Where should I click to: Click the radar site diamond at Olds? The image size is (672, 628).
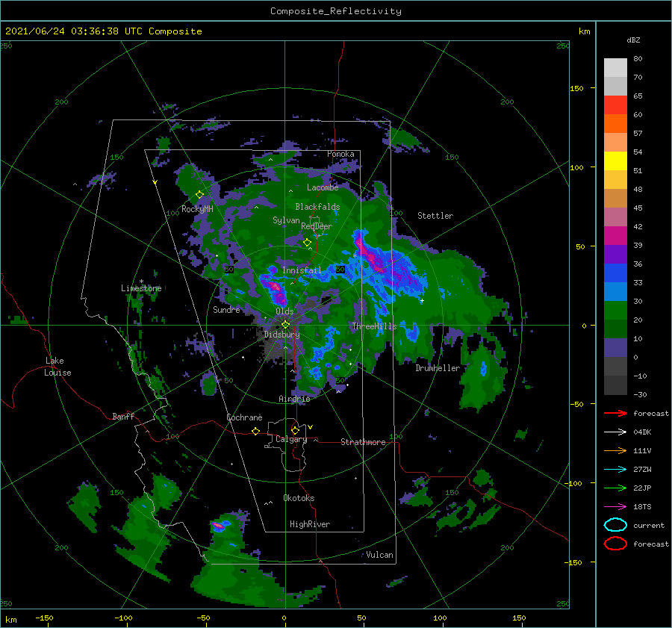285,325
